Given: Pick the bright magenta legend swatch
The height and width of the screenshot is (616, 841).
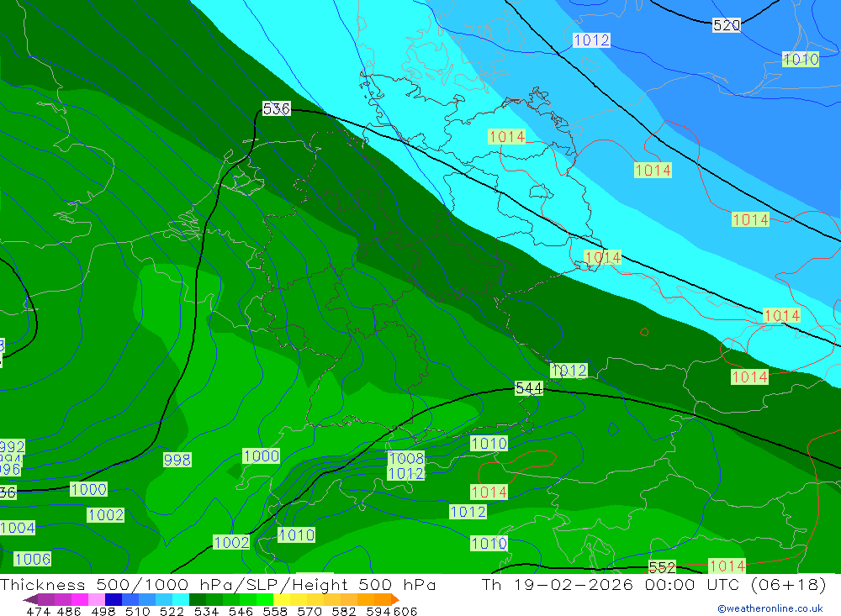Looking at the screenshot, I should click(78, 599).
